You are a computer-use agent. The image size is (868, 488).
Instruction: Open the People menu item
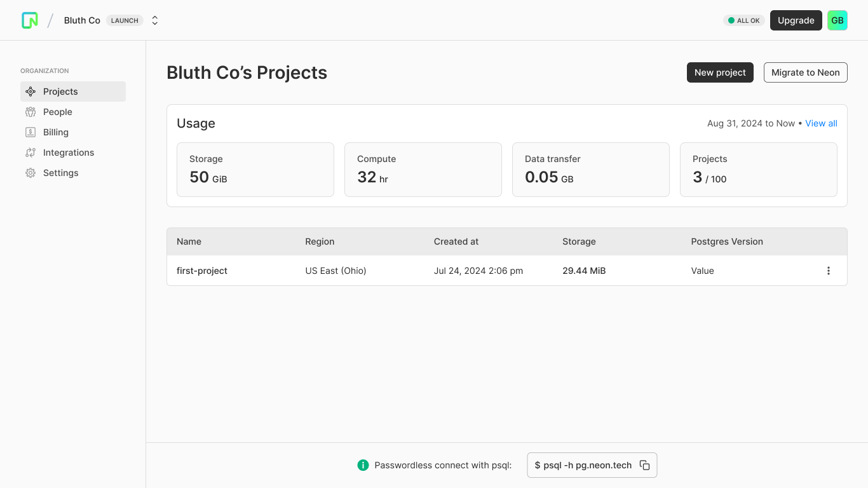(x=58, y=112)
